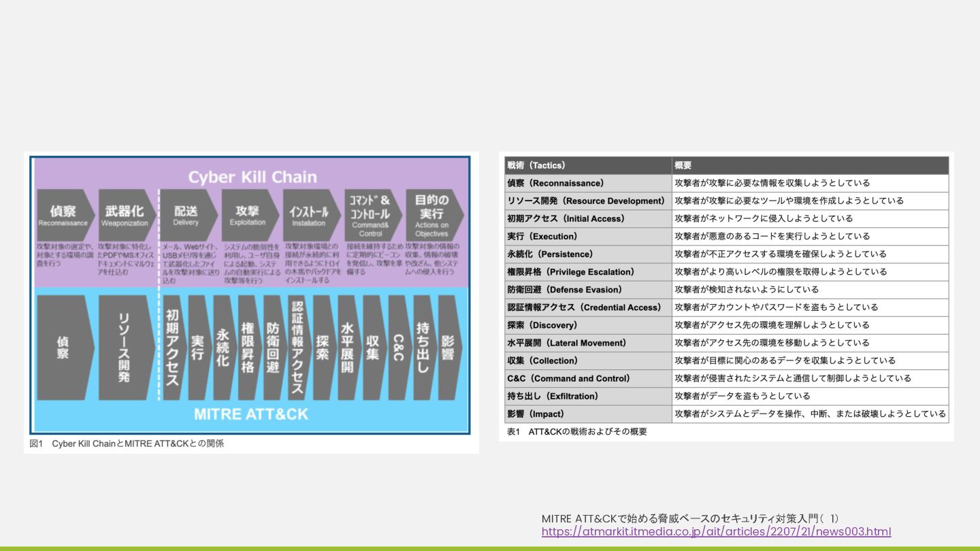Image resolution: width=980 pixels, height=551 pixels.
Task: Click description '攻撃者がアクセス先の環境を理解しようとしている'
Action: click(772, 325)
